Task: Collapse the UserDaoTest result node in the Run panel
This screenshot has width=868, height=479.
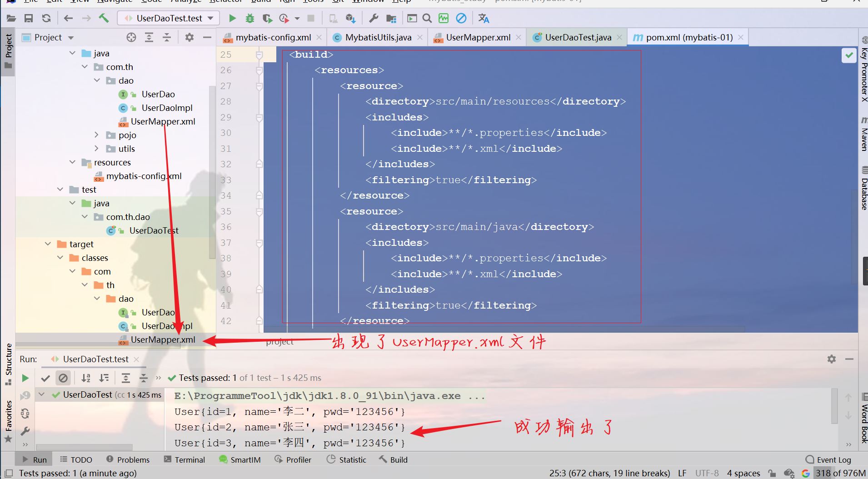Action: [42, 394]
